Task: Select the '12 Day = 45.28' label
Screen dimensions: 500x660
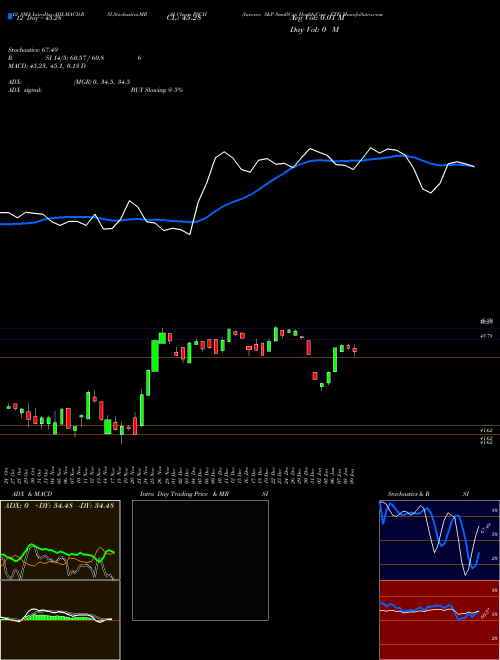Action: (39, 18)
